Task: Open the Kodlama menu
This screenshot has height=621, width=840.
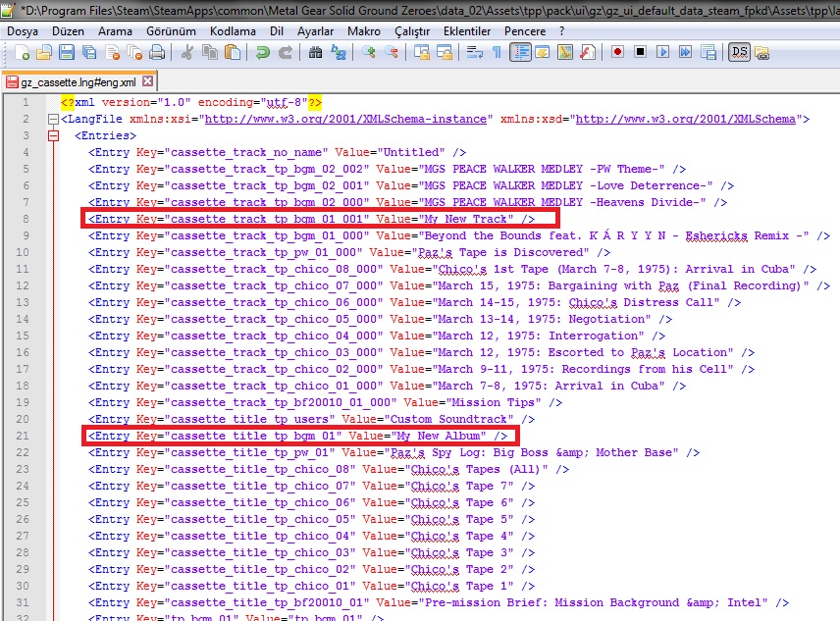Action: (x=233, y=31)
